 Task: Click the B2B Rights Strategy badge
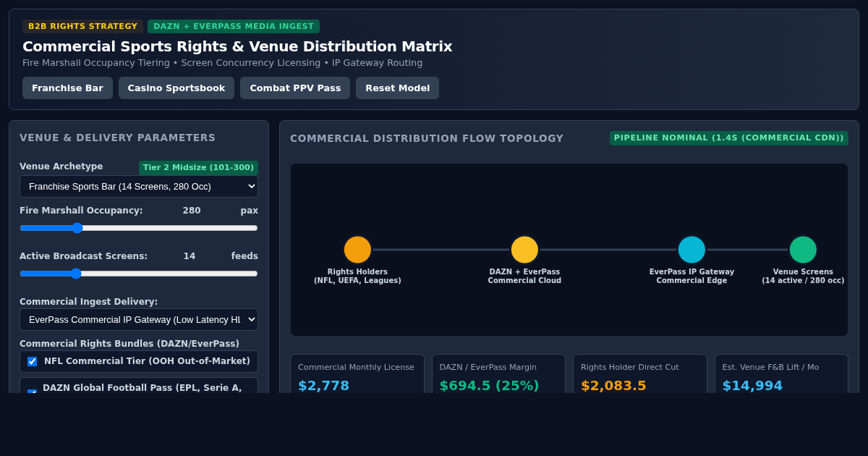(82, 26)
